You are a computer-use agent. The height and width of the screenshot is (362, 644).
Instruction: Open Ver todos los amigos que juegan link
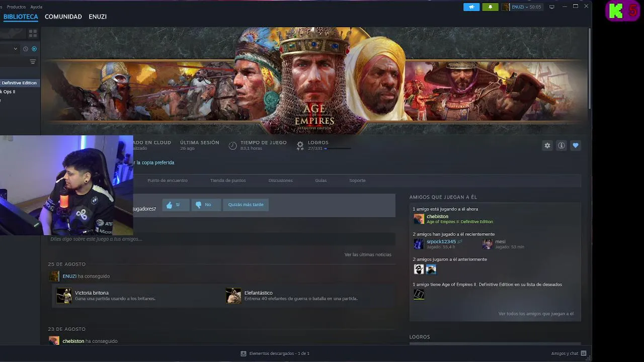[536, 314]
